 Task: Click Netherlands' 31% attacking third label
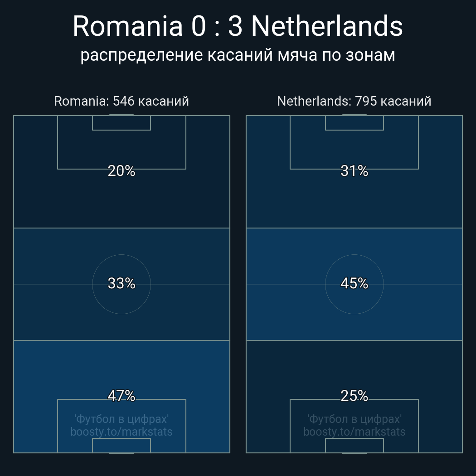(354, 171)
